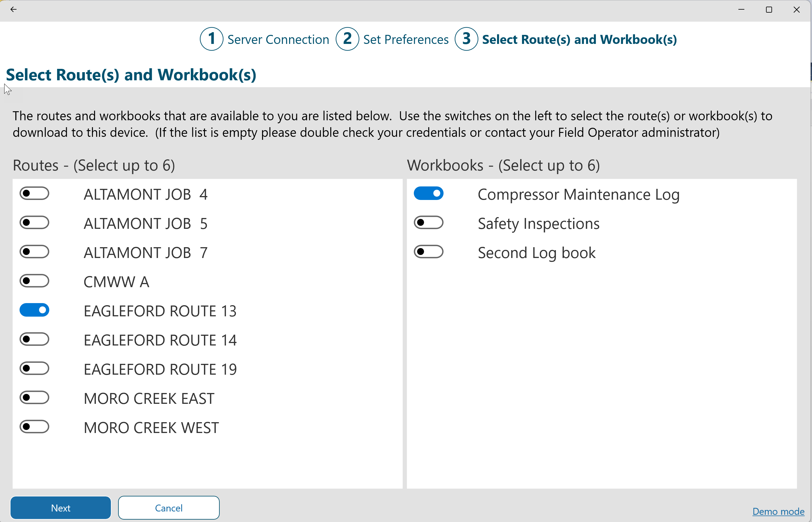The image size is (812, 522).
Task: Click the step 2 circle icon
Action: click(x=347, y=39)
